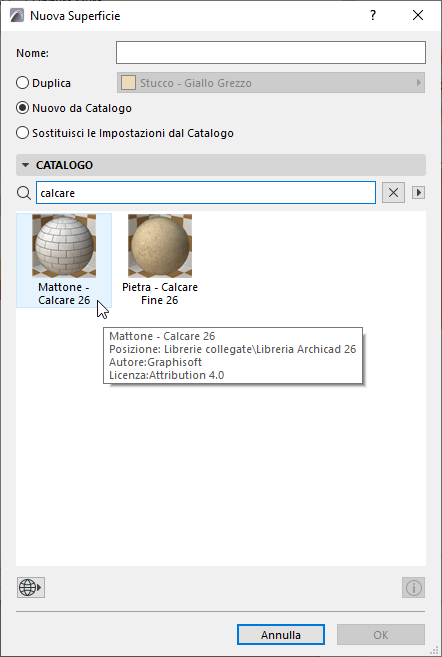442x657 pixels.
Task: Close the Nuova Superficie dialog
Action: point(418,16)
